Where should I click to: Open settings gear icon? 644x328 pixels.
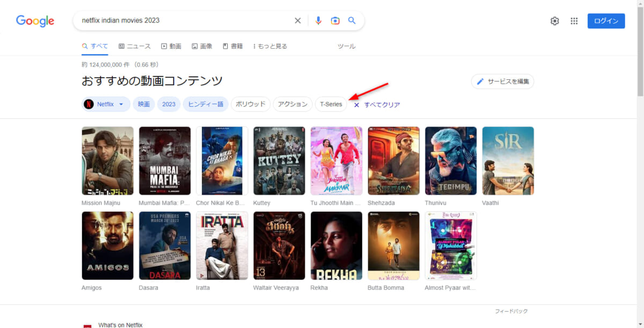click(554, 21)
